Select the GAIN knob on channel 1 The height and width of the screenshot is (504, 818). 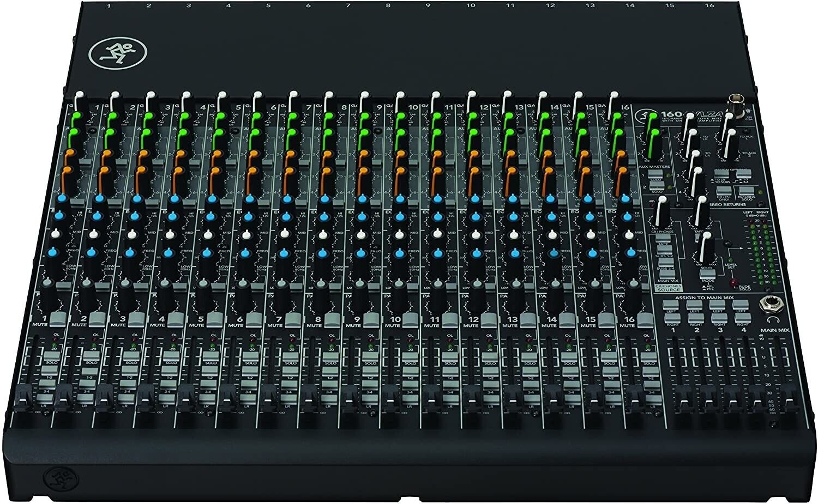coord(80,94)
